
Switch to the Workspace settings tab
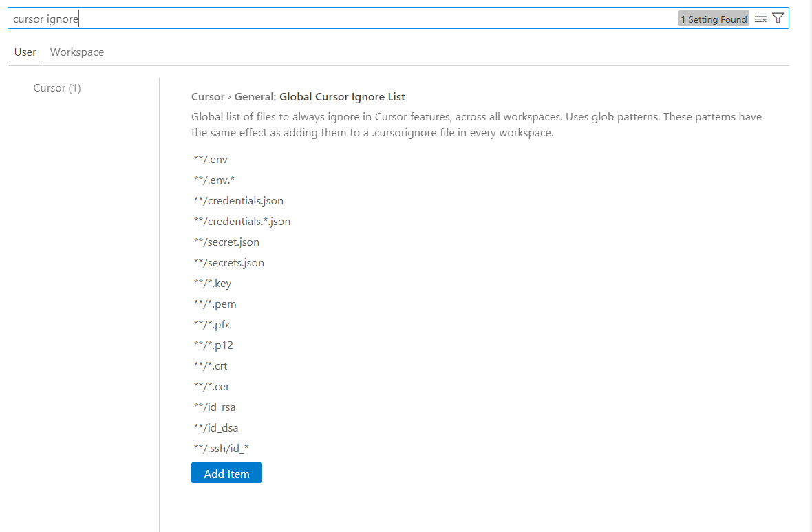77,52
